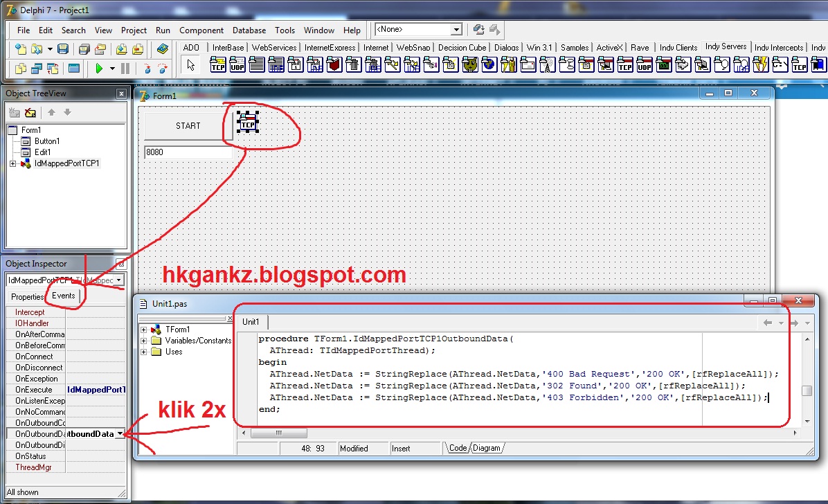Click the Open Project icon
This screenshot has width=828, height=504.
pos(100,49)
